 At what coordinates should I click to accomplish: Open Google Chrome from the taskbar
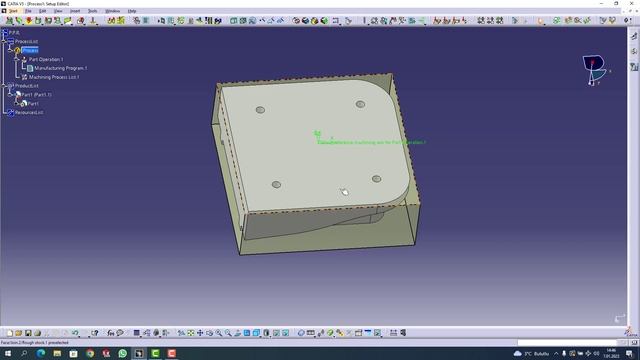tap(90, 353)
